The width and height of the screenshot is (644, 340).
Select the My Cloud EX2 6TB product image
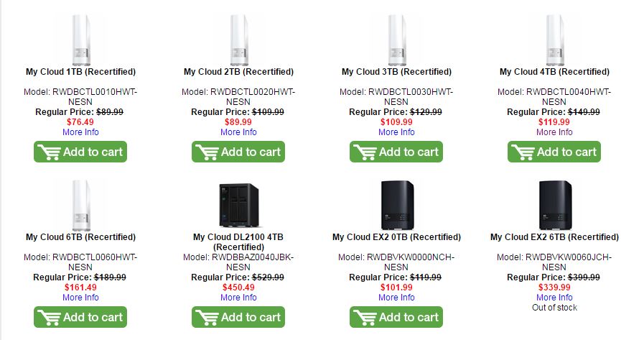point(554,205)
